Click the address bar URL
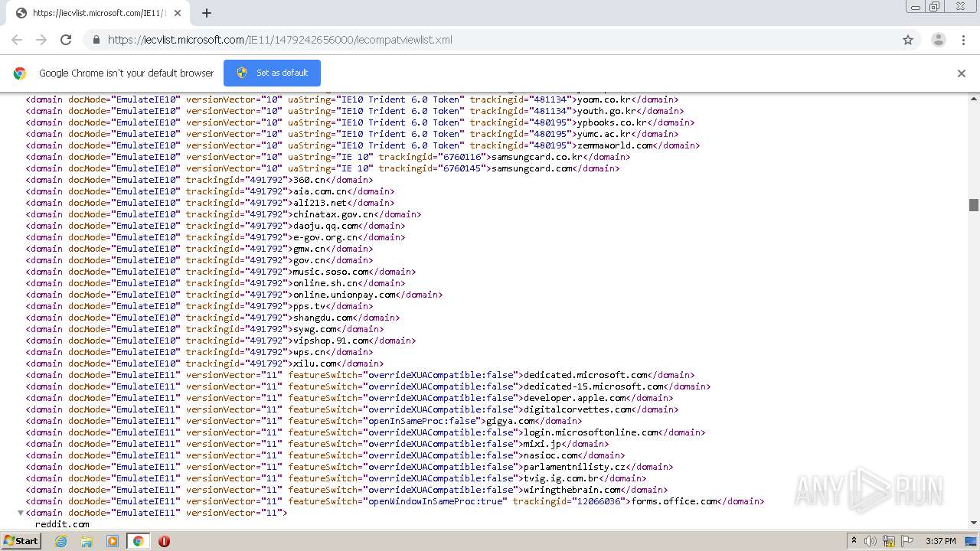 tap(279, 40)
